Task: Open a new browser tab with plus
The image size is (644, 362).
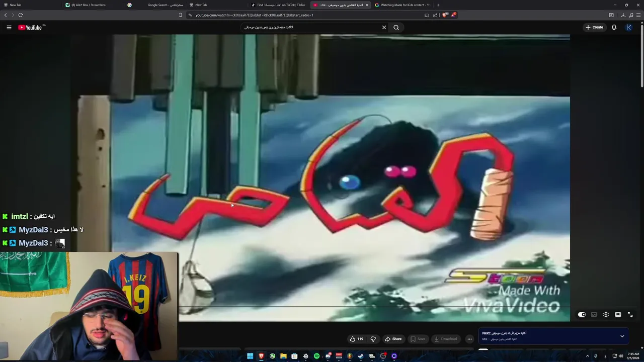Action: (x=438, y=5)
